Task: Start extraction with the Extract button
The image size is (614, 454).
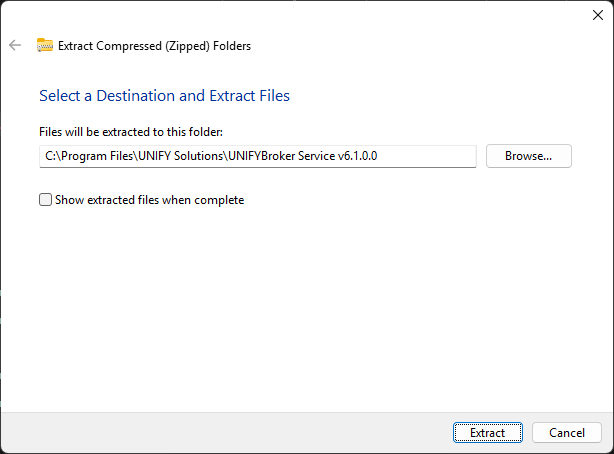Action: pos(488,432)
